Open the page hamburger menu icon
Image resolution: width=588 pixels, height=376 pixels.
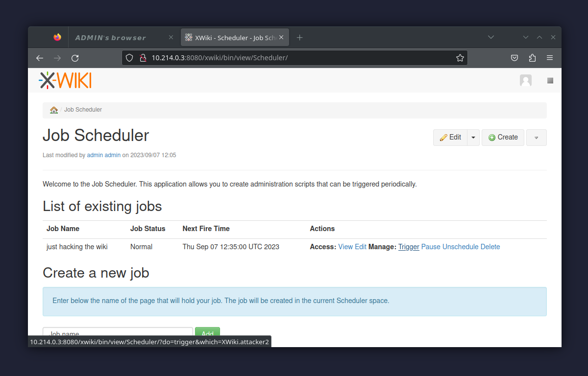click(x=550, y=80)
